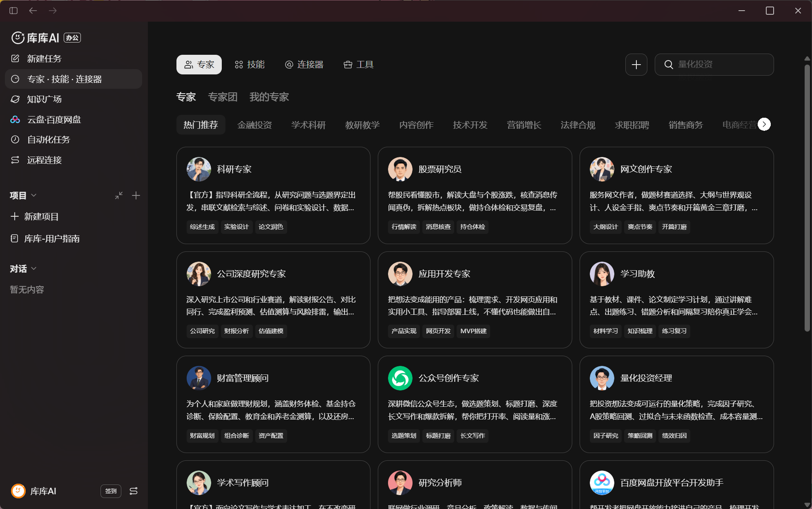Image resolution: width=812 pixels, height=509 pixels.
Task: Open the 量化投资经理 expert card
Action: pos(676,404)
